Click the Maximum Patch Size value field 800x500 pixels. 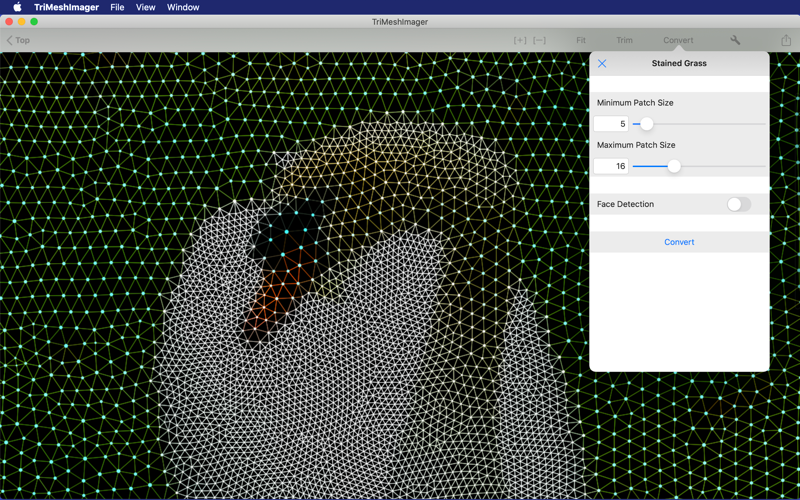[611, 166]
